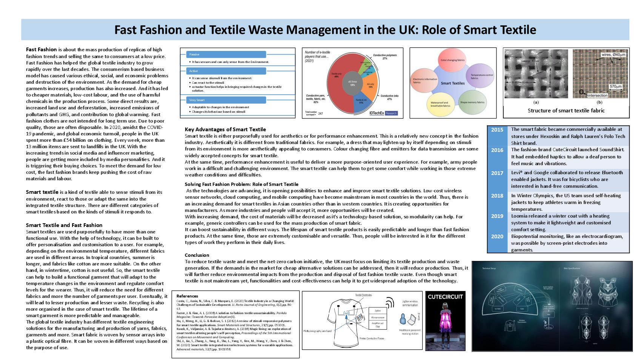Viewport: 644px width, 362px height.
Task: Select the 'Can react to the stimuli' bullet
Action: tap(207, 83)
